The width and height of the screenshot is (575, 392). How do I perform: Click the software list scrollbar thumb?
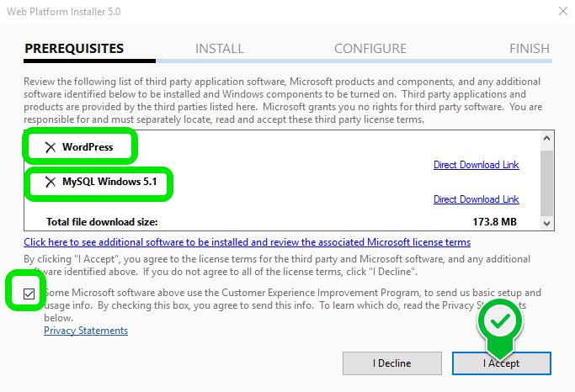pos(546,183)
